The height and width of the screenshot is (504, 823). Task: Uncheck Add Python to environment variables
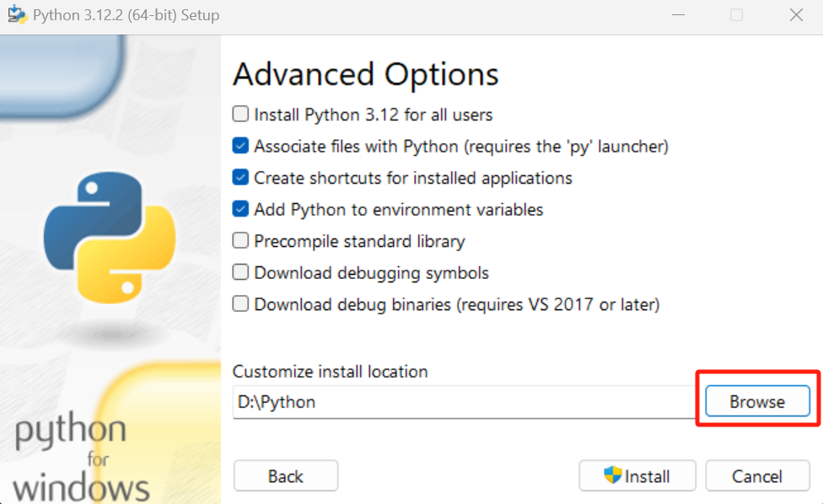click(241, 210)
